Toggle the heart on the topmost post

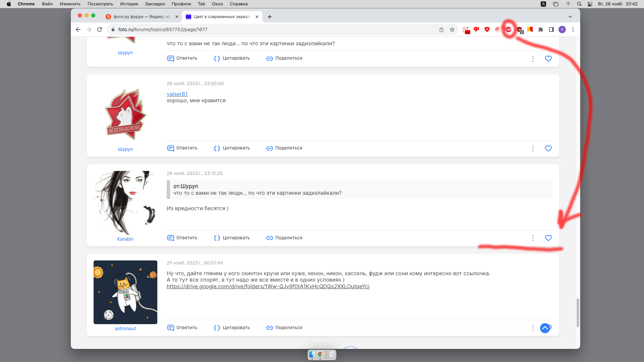(x=548, y=59)
